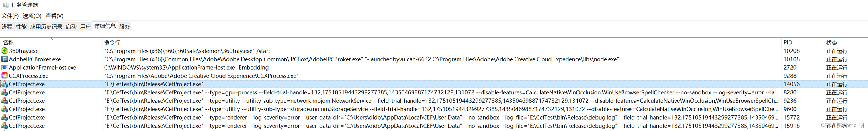Open the 文件(F) menu
Screen dimensions: 868x131
click(x=10, y=16)
